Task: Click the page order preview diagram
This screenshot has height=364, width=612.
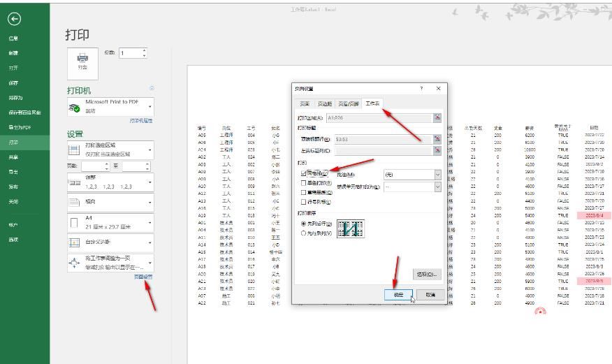Action: [x=349, y=228]
